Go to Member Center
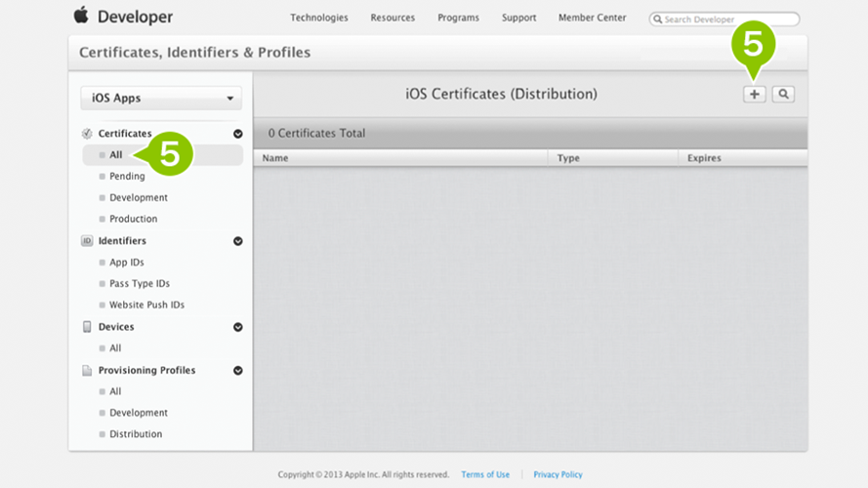 point(593,18)
